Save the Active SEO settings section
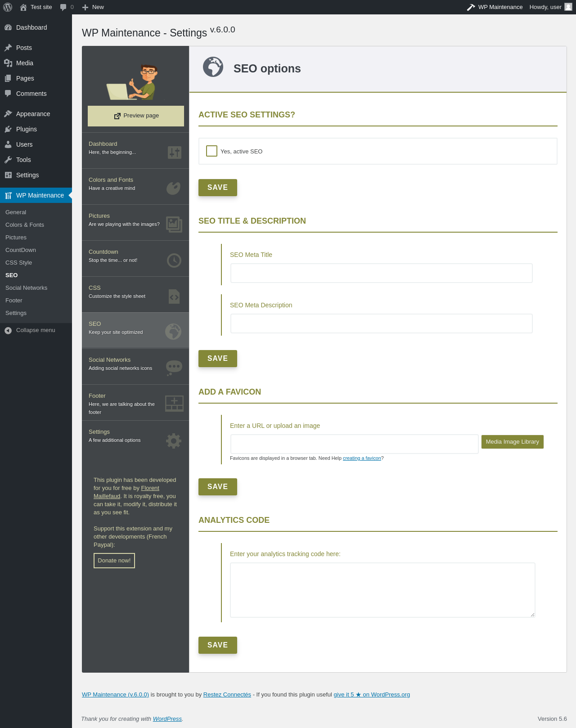Screen dimensions: 576x728 [218, 188]
